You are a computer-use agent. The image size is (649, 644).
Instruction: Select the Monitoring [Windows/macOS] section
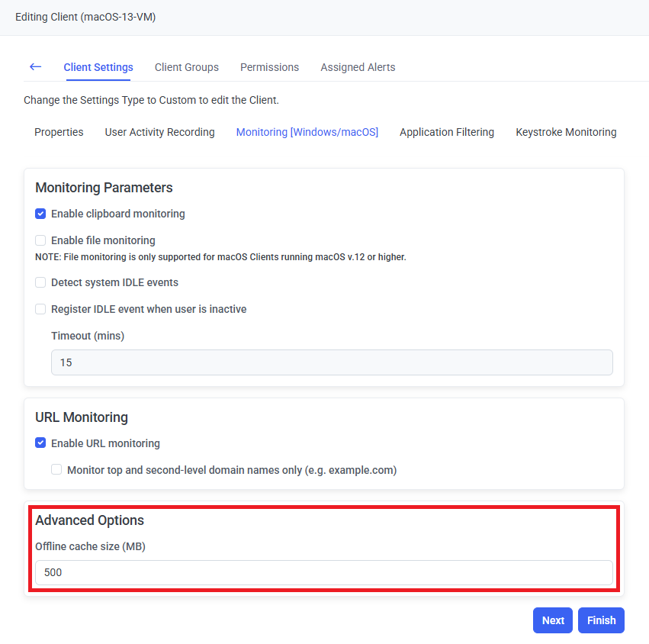tap(307, 132)
